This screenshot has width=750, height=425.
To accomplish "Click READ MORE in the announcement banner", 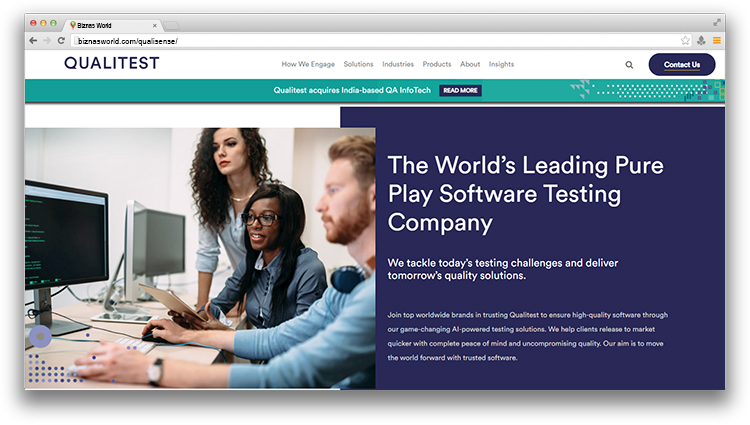I will 460,90.
